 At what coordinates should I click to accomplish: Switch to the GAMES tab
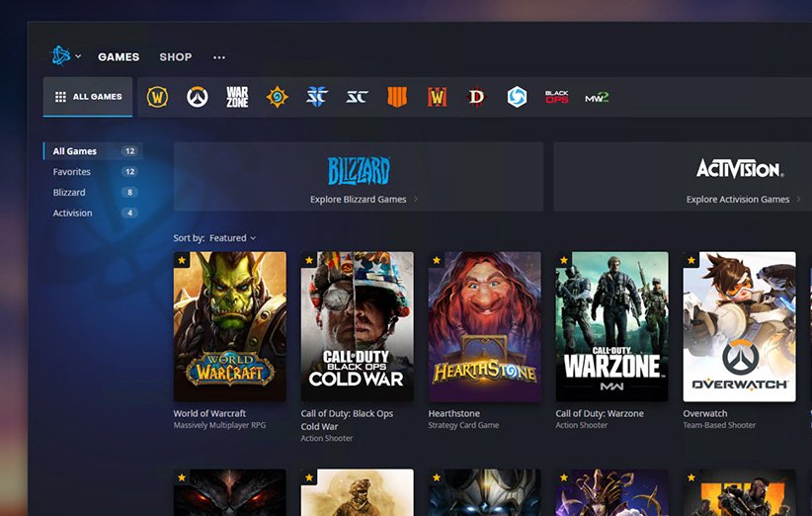119,57
